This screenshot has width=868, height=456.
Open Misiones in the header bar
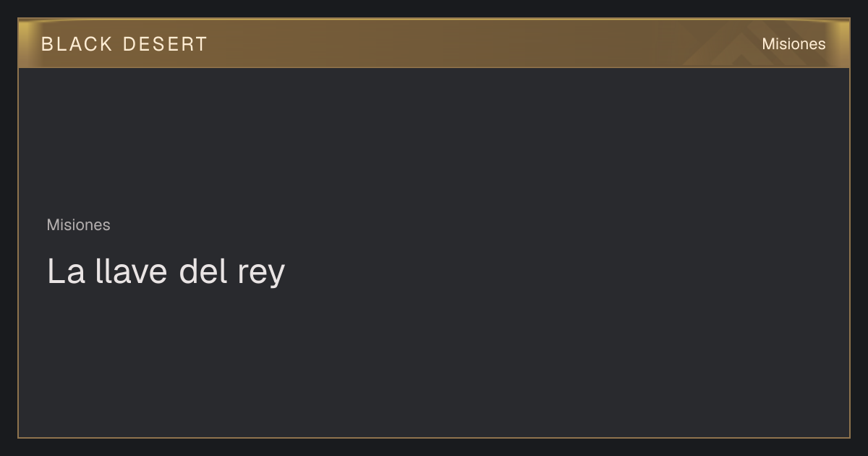pyautogui.click(x=793, y=44)
